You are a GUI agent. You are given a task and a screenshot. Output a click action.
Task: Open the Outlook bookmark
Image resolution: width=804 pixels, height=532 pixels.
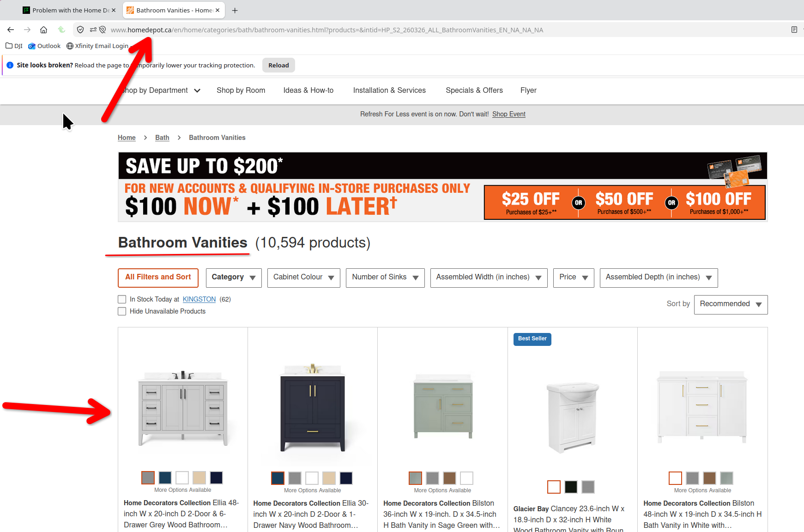point(44,46)
